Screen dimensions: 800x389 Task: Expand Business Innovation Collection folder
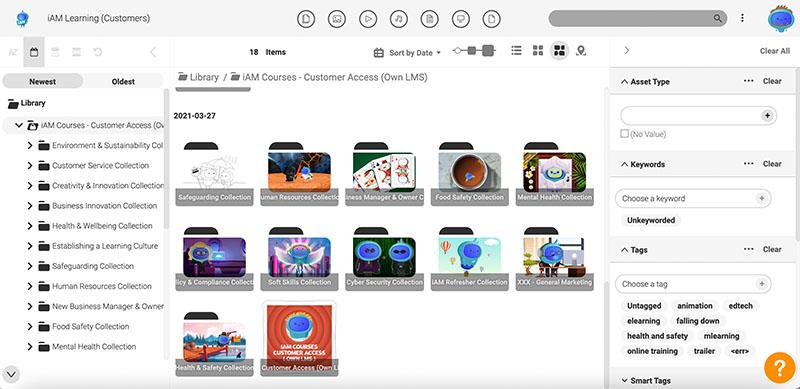pos(30,206)
